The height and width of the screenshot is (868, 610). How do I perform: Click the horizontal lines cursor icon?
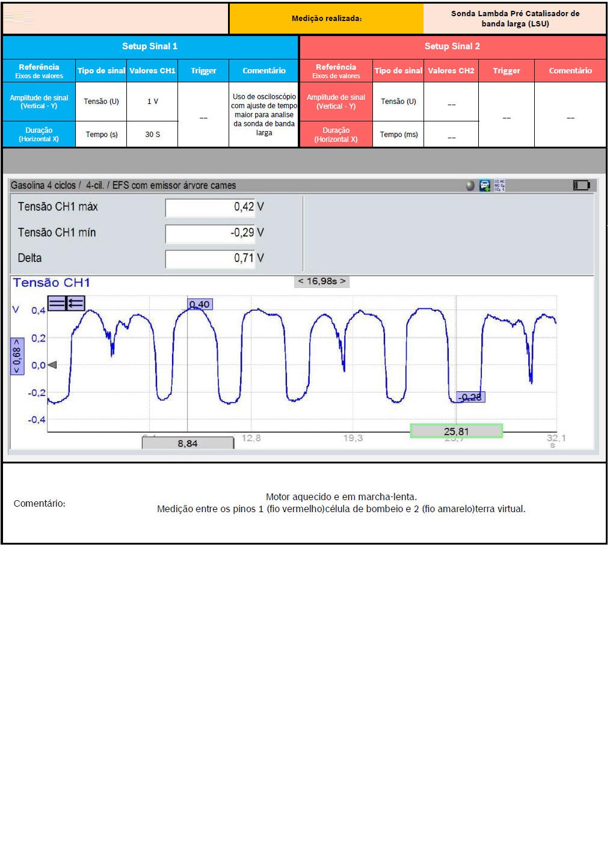point(57,304)
